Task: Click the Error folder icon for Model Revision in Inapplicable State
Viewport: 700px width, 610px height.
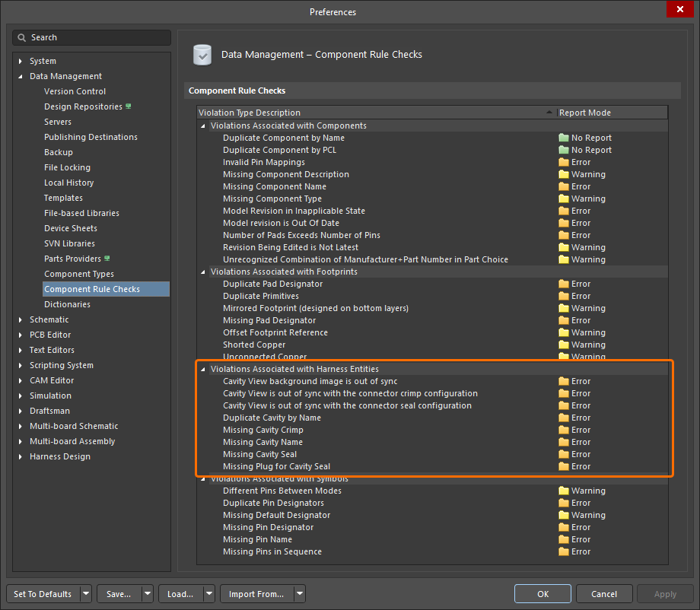Action: point(564,211)
